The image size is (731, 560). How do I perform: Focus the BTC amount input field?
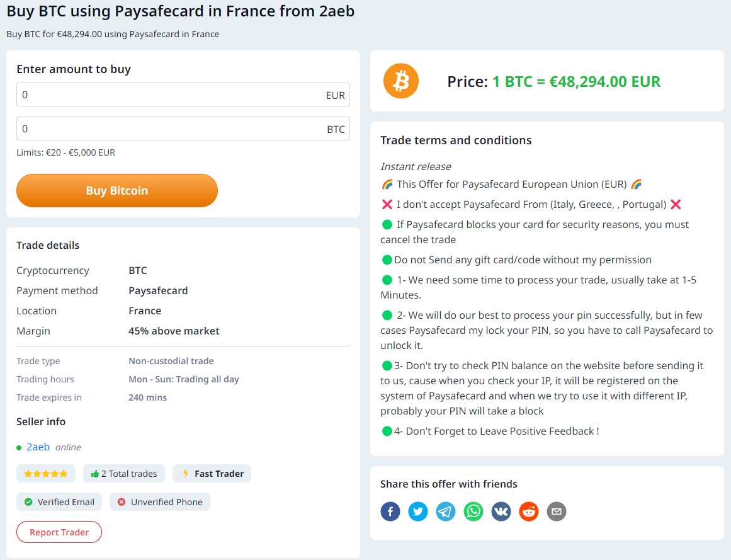click(x=183, y=129)
